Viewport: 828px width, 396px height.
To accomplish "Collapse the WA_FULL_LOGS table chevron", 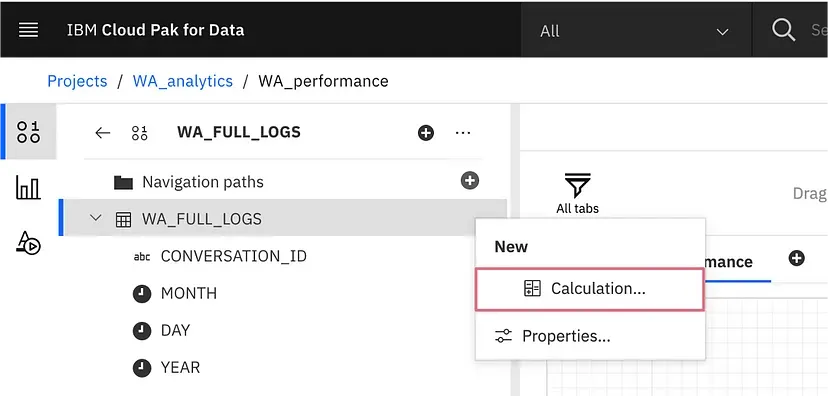I will [x=96, y=218].
